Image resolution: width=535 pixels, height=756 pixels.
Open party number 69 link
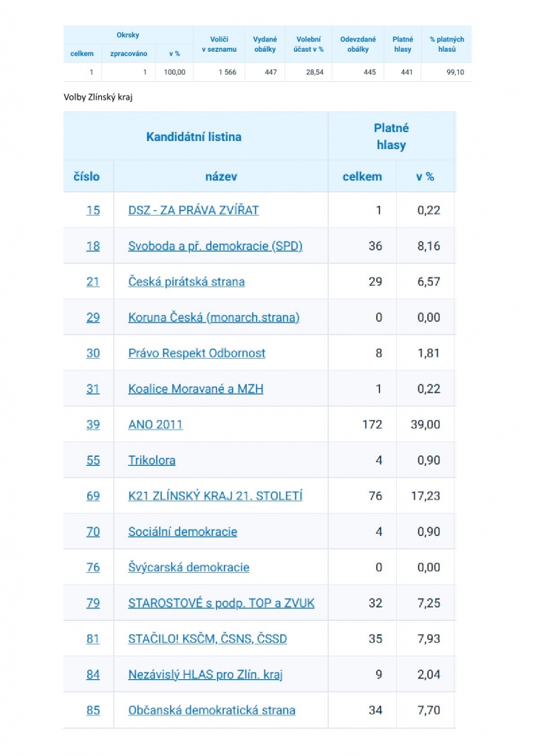[93, 496]
